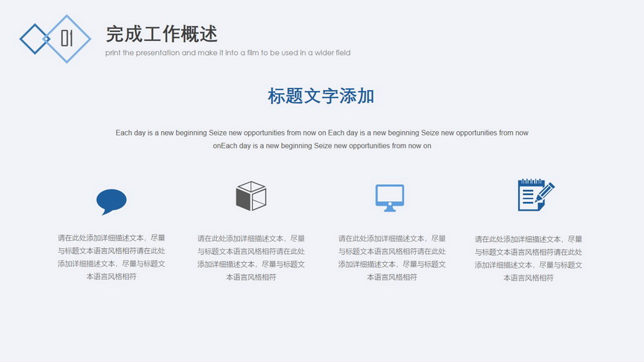The width and height of the screenshot is (644, 362).
Task: Select the small dark blue diamond outline
Action: [34, 39]
